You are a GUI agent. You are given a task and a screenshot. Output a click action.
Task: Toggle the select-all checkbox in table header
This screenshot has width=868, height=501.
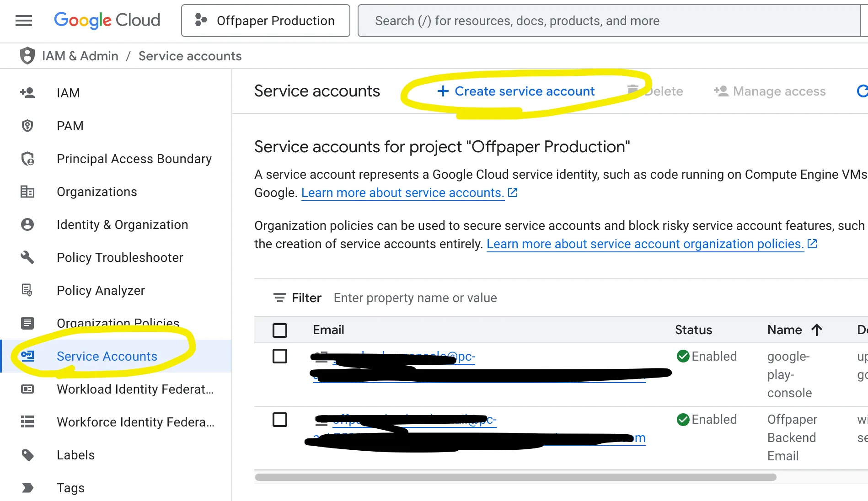(x=280, y=330)
